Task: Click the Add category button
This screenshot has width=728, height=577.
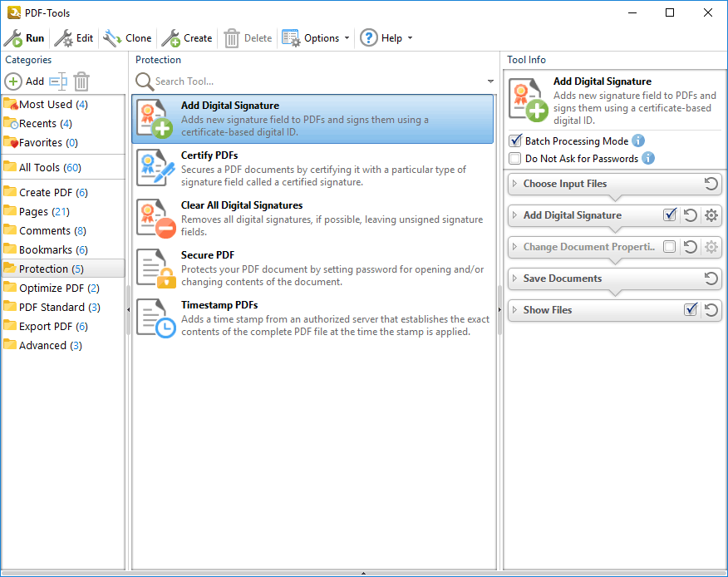Action: pyautogui.click(x=25, y=81)
